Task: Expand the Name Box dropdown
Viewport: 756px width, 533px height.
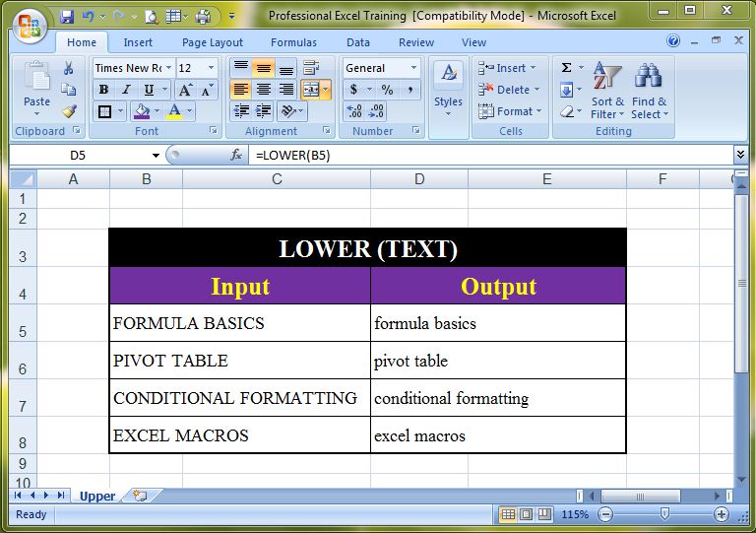Action: click(156, 156)
